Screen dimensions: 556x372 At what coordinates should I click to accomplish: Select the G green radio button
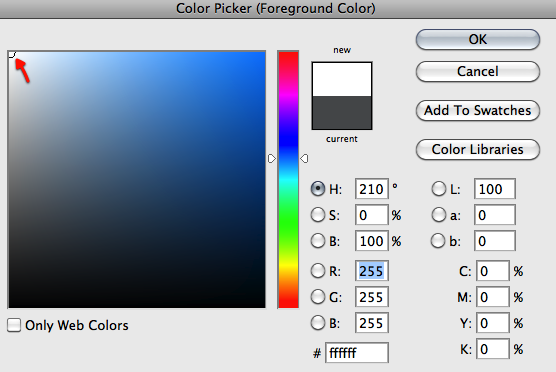(318, 297)
